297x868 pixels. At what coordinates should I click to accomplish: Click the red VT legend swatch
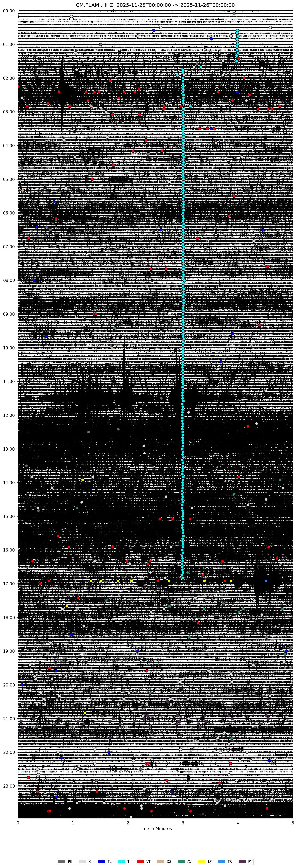click(x=141, y=862)
